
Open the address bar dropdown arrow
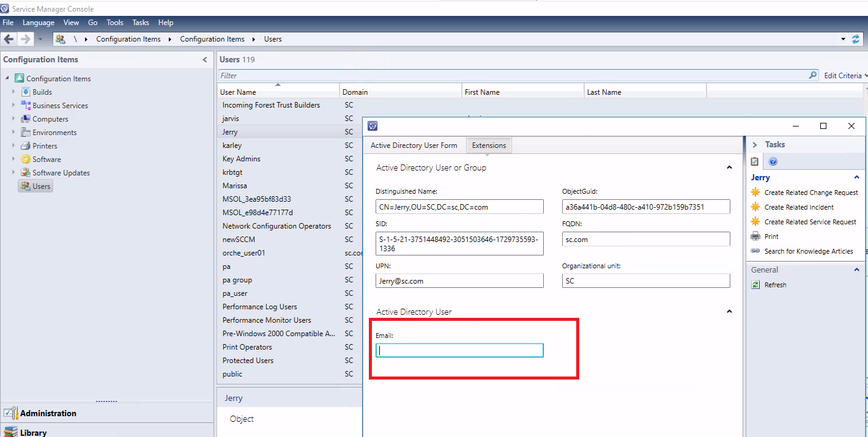pos(843,39)
